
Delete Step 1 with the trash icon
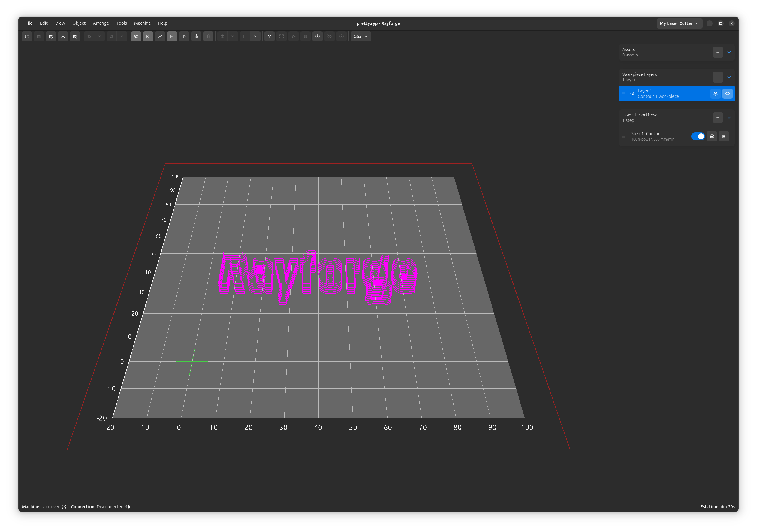(x=724, y=136)
